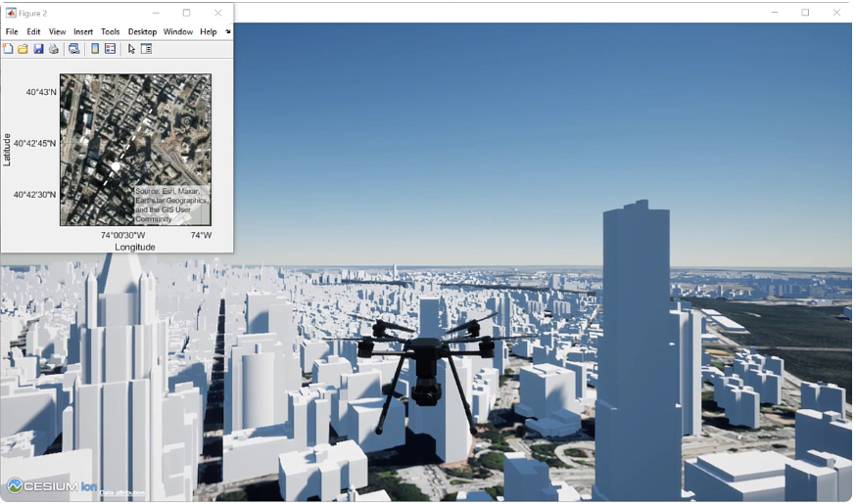856x504 pixels.
Task: Open Window menu in Figure 2
Action: click(178, 31)
